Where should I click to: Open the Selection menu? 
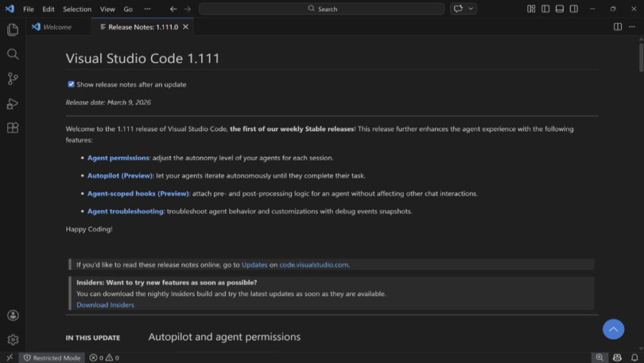coord(77,9)
